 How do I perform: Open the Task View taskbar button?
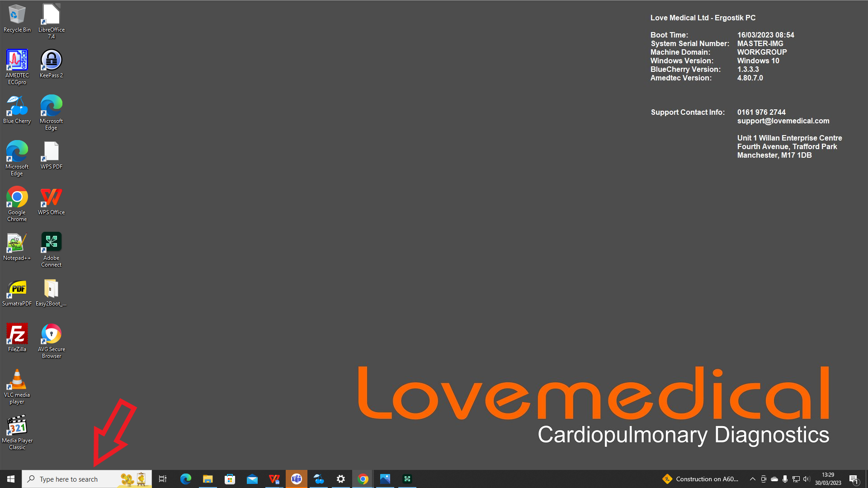163,479
